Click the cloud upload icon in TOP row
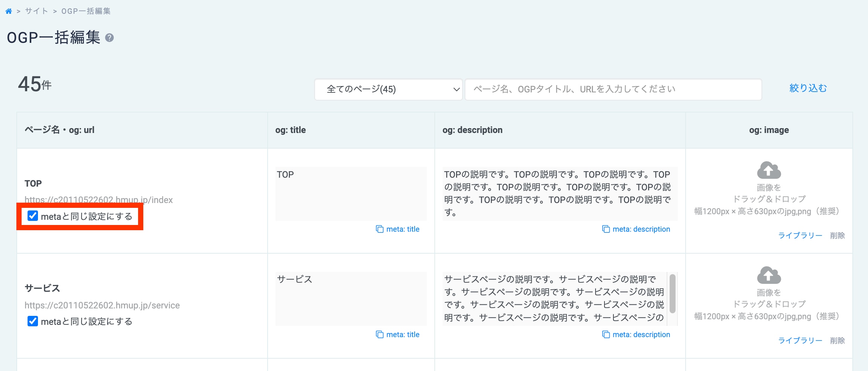 click(x=769, y=170)
